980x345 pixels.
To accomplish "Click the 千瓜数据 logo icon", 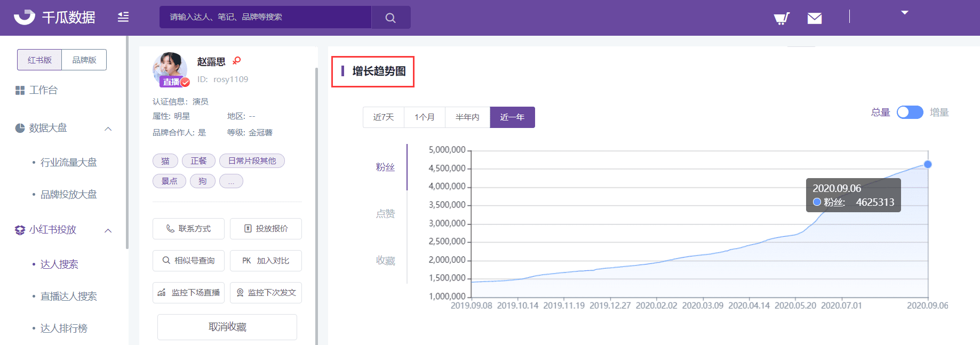I will coord(25,17).
